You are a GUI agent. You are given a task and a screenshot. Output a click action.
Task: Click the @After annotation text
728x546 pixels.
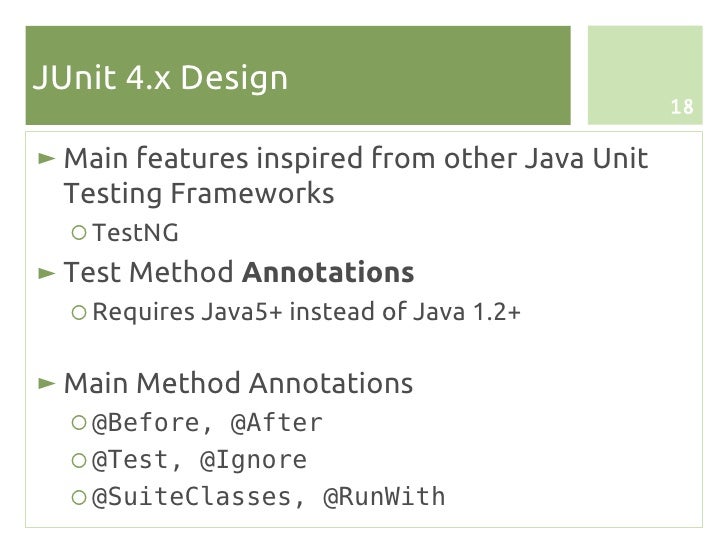277,423
